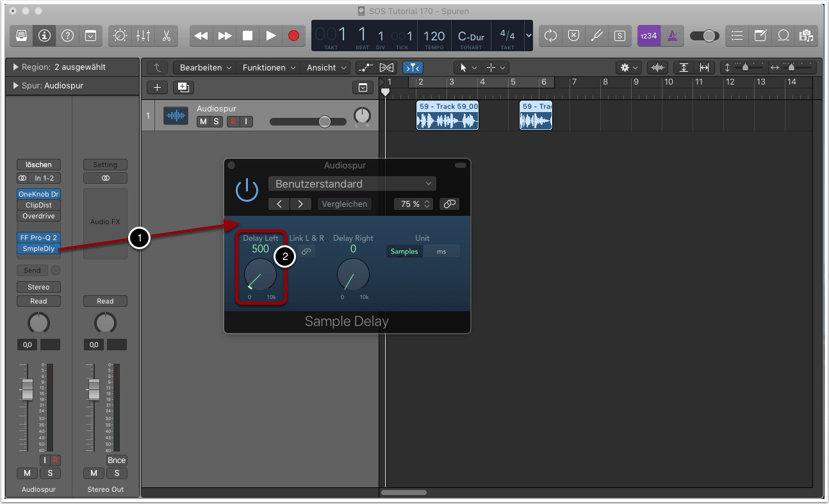Enable the Metronome click icon
829x504 pixels.
(672, 36)
